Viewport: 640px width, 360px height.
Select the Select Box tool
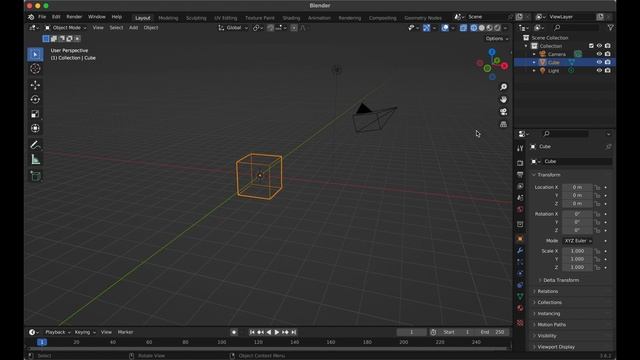click(x=36, y=54)
